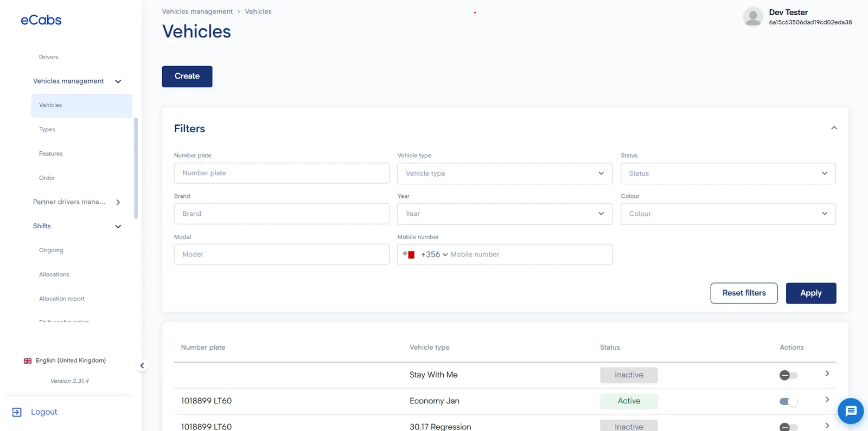Open the Malta flag country selector
This screenshot has height=431, width=868.
409,254
